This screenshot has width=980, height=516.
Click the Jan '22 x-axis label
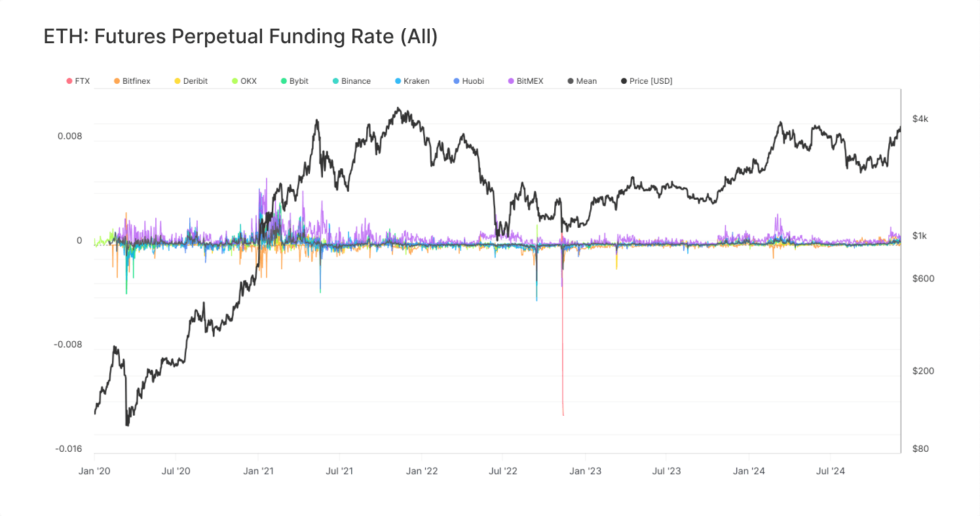422,471
